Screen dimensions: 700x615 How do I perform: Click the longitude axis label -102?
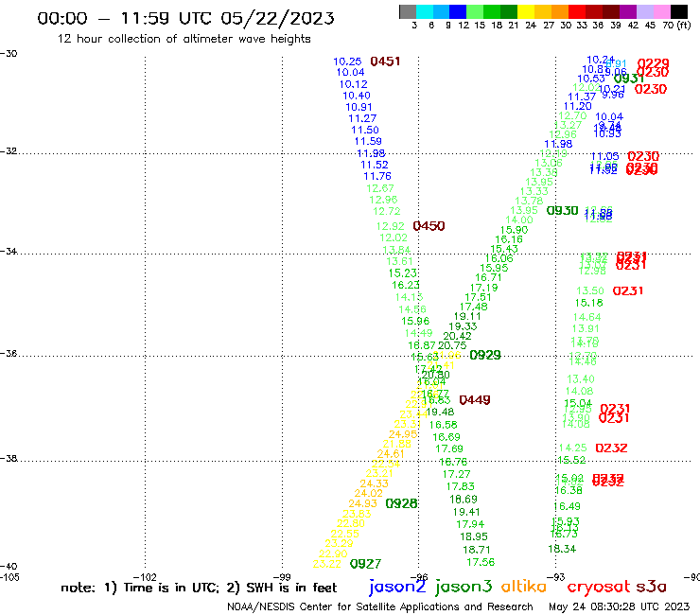coord(145,577)
